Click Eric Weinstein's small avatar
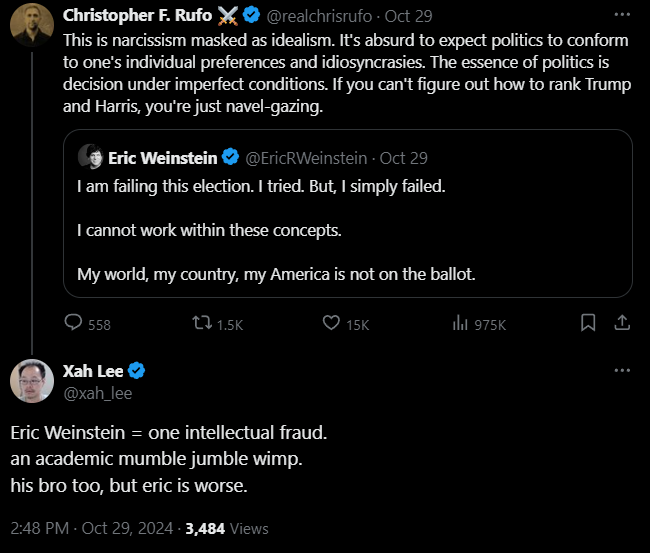The height and width of the screenshot is (553, 650). click(91, 157)
